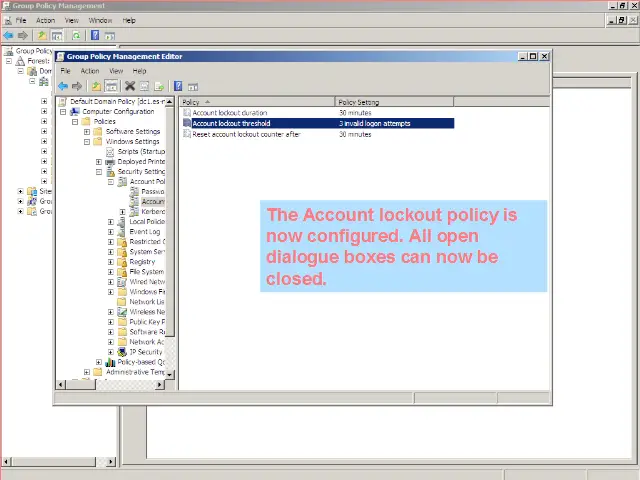Click the Refresh icon in the Group Policy Management toolbar

click(x=76, y=35)
